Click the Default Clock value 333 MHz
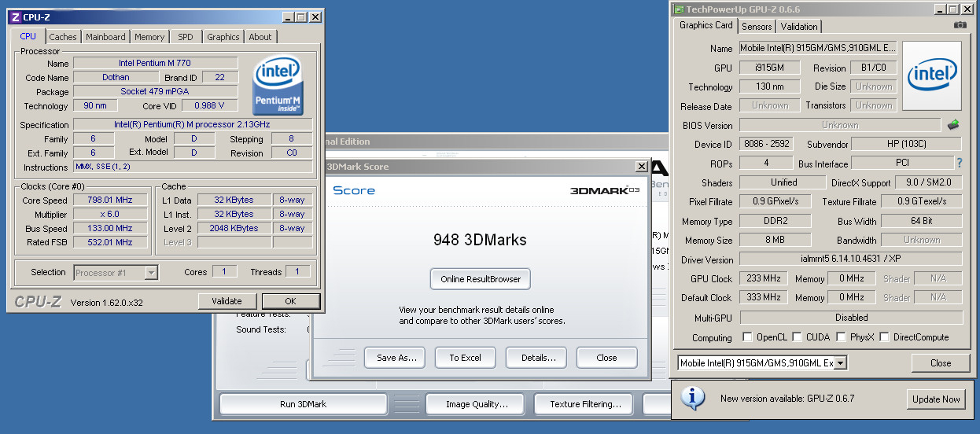Image resolution: width=980 pixels, height=434 pixels. click(762, 297)
